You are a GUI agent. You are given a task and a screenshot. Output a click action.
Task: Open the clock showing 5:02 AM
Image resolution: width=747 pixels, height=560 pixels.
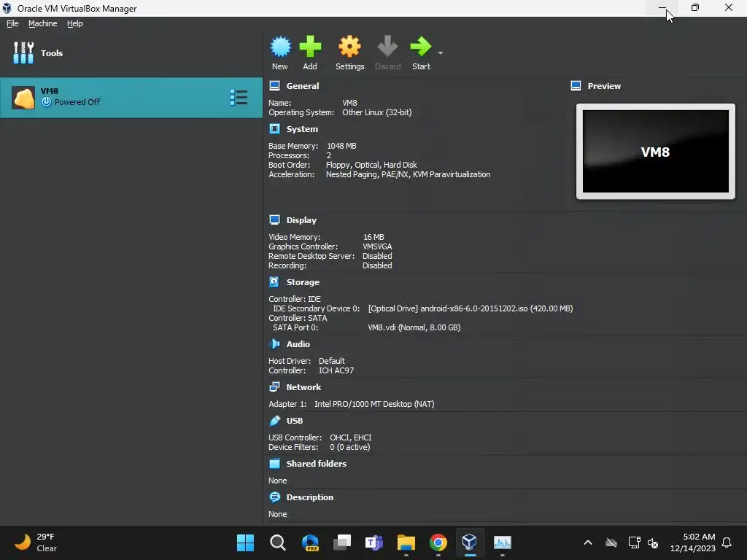pyautogui.click(x=693, y=542)
